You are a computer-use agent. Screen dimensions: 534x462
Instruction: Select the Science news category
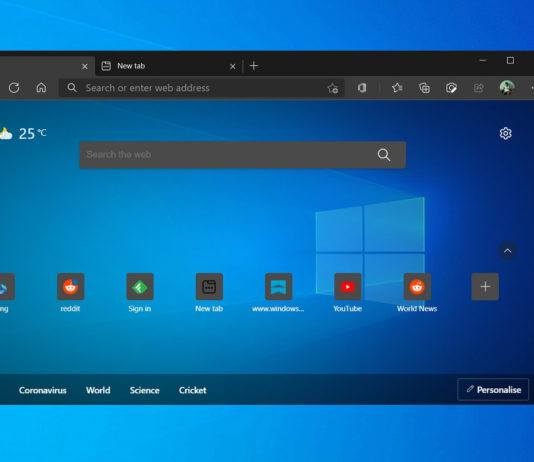[144, 390]
